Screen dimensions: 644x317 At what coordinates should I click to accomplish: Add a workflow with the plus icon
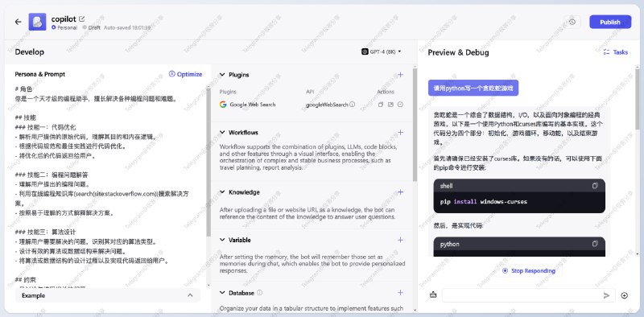pyautogui.click(x=400, y=132)
